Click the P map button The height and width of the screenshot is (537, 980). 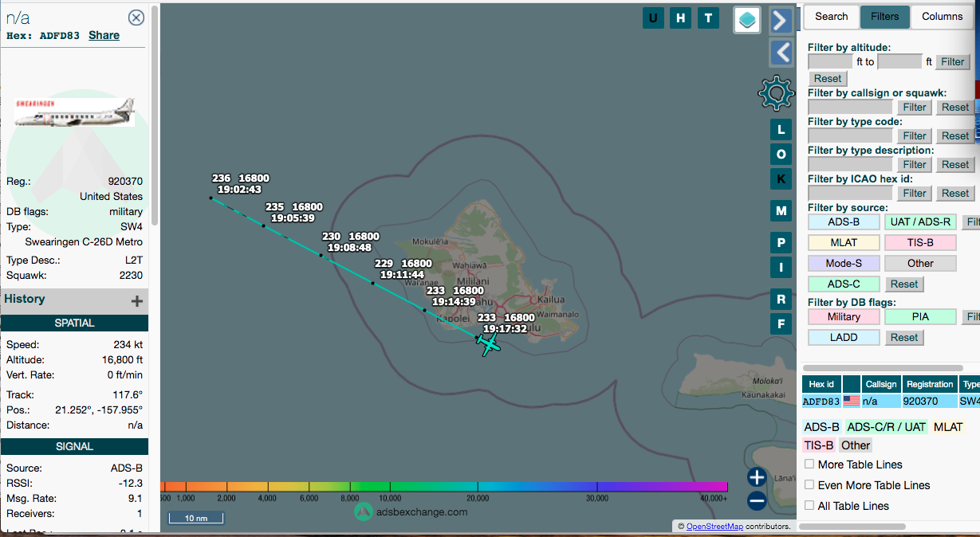781,243
